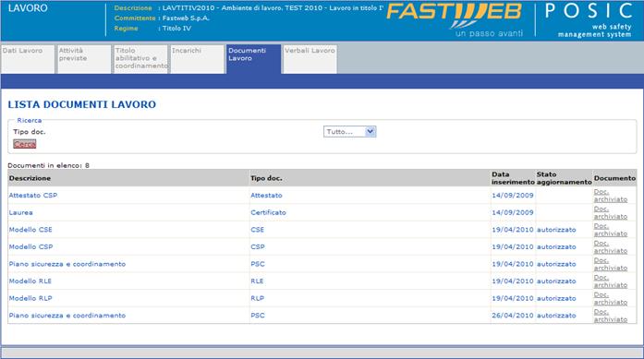Open Doc. archiviato for Laurea row
The width and height of the screenshot is (644, 359).
(x=611, y=213)
